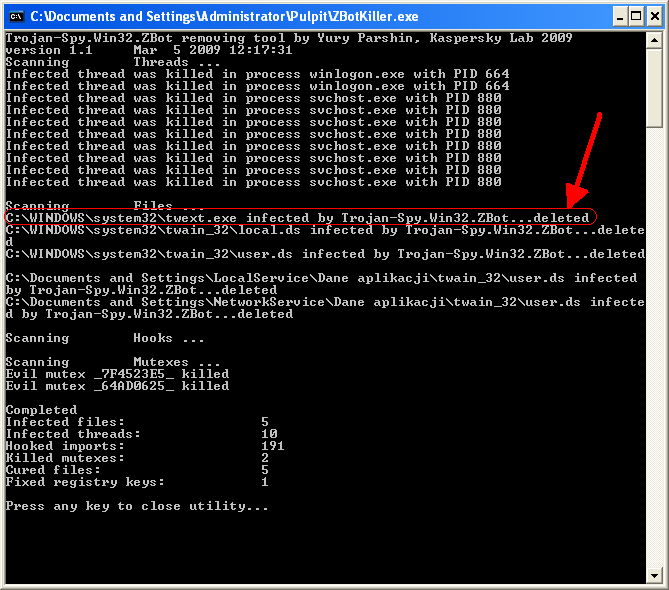Click the 'Hooked imports:' value 191
This screenshot has width=669, height=590.
point(273,446)
